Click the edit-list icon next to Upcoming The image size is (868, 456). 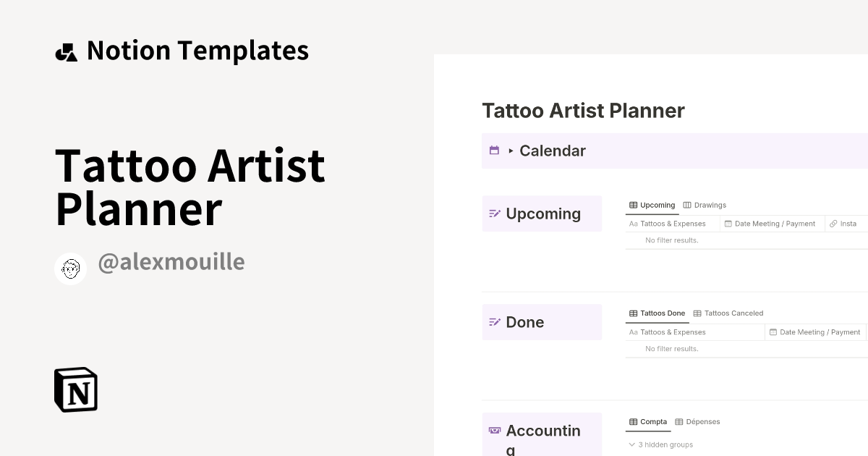coord(495,214)
